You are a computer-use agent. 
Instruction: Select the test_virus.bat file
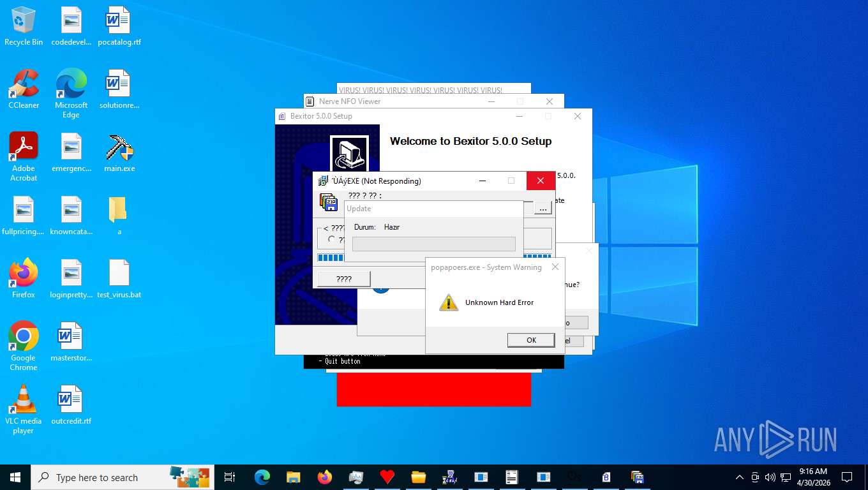pos(119,279)
